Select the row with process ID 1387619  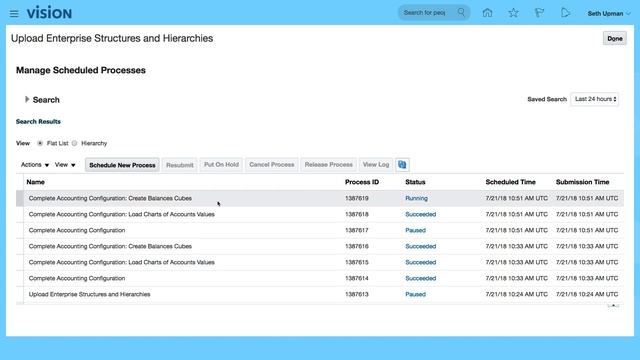(320, 198)
